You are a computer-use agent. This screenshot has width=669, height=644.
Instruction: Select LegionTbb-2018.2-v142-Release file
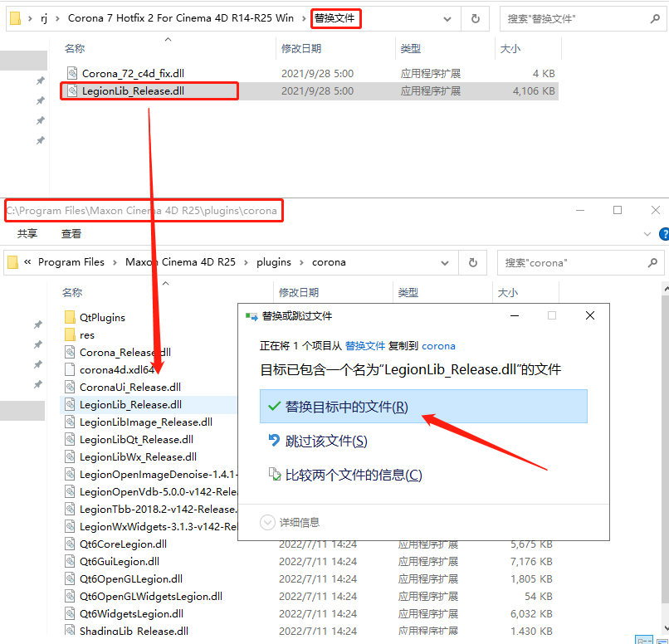[x=159, y=510]
